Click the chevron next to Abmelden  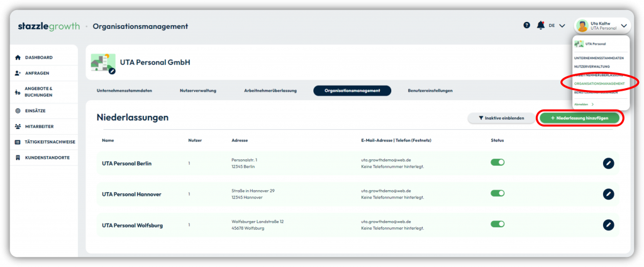click(592, 105)
